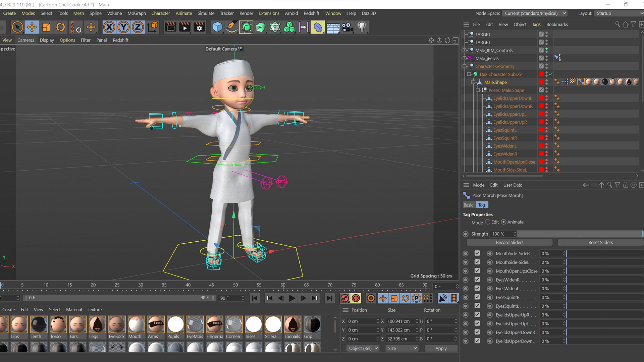Open Edit Render Settings icon
The height and width of the screenshot is (362, 644).
(199, 27)
